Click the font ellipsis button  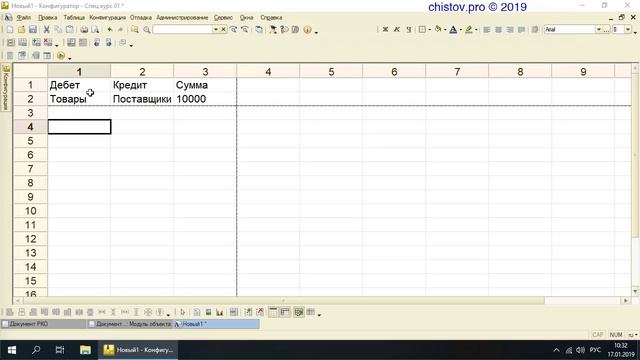coord(606,29)
